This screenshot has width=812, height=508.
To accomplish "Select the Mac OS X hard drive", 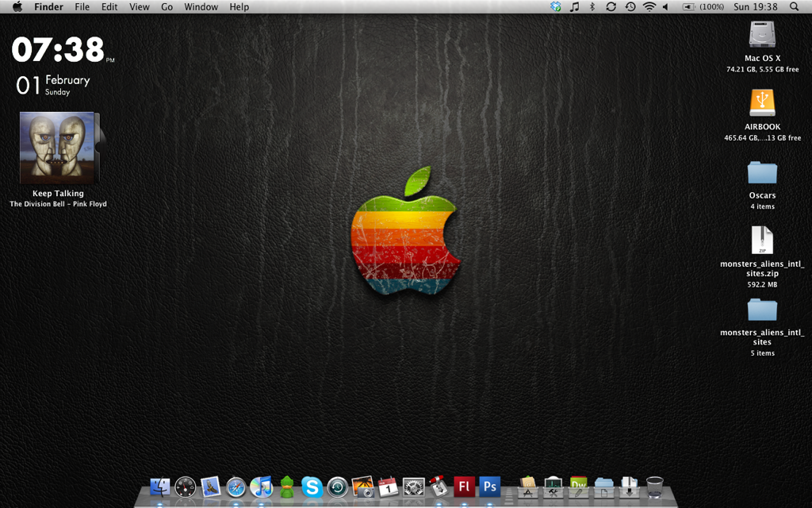I will [762, 35].
